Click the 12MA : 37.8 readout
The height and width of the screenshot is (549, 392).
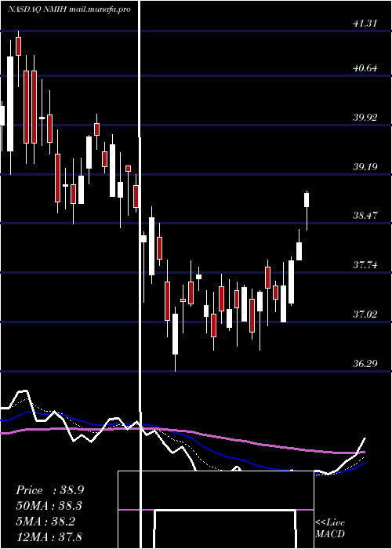tap(49, 536)
